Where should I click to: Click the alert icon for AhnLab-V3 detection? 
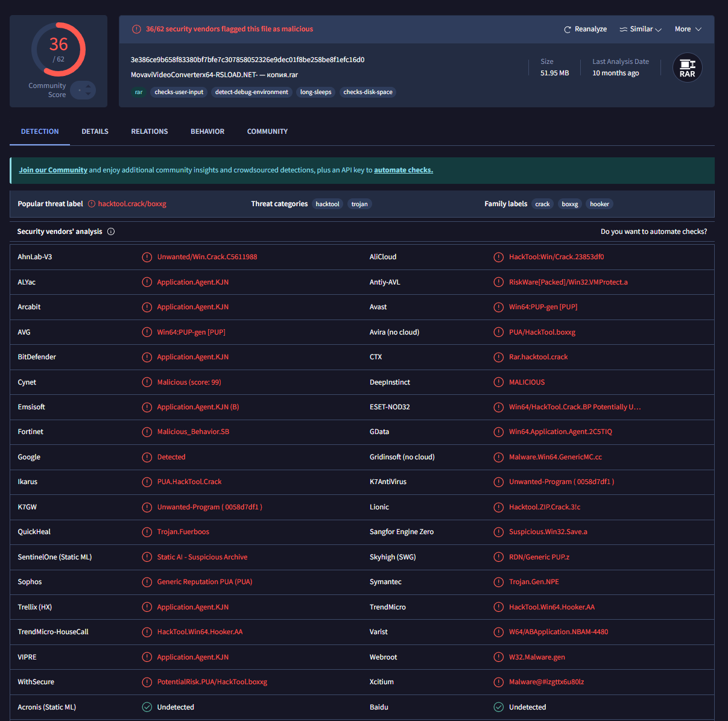(147, 257)
